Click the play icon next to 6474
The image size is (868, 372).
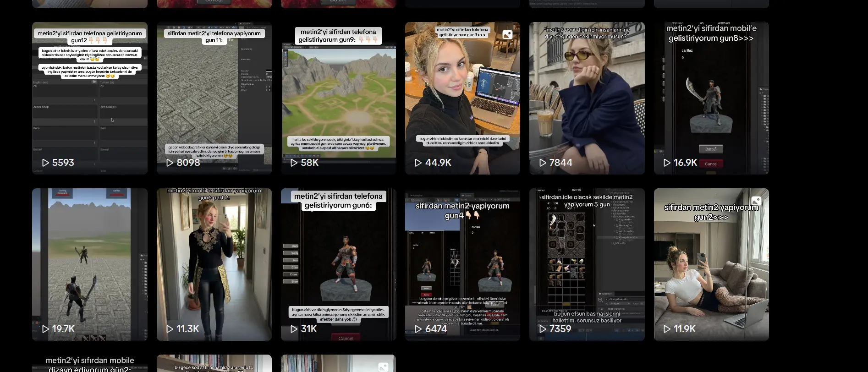point(418,329)
